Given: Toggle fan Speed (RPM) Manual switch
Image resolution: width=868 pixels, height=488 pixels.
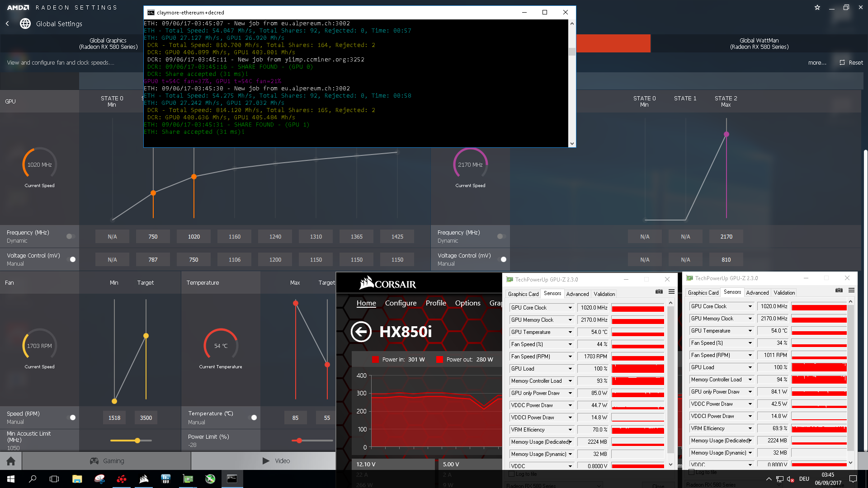Looking at the screenshot, I should (x=71, y=418).
